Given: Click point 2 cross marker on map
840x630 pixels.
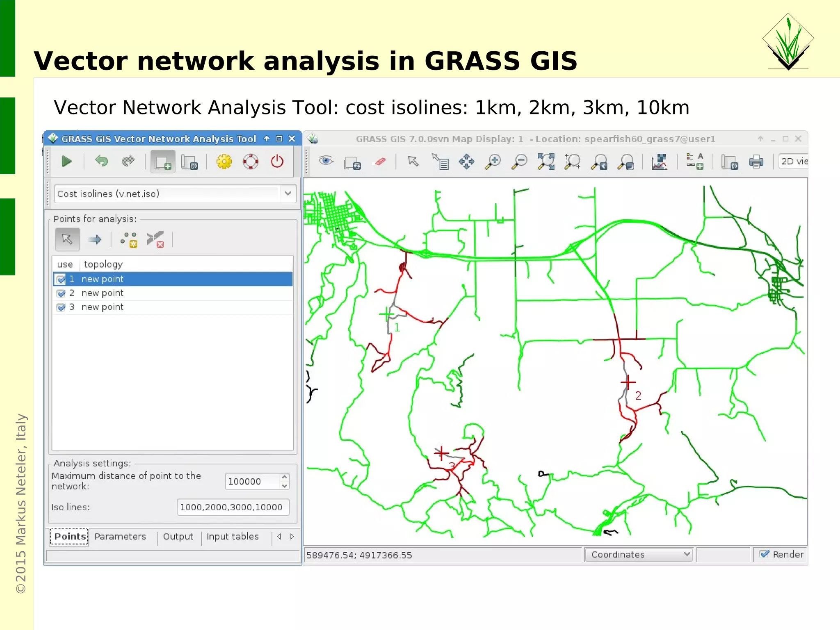Looking at the screenshot, I should [628, 382].
